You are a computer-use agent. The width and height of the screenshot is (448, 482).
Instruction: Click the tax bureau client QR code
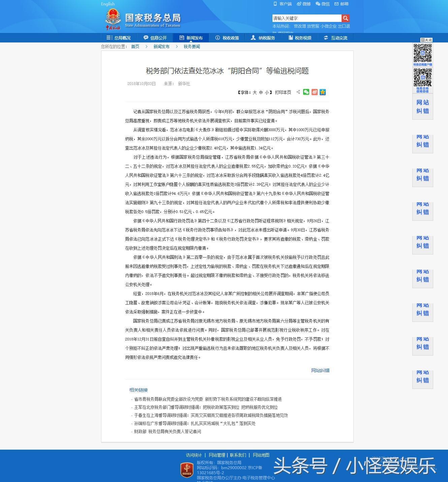pyautogui.click(x=422, y=53)
